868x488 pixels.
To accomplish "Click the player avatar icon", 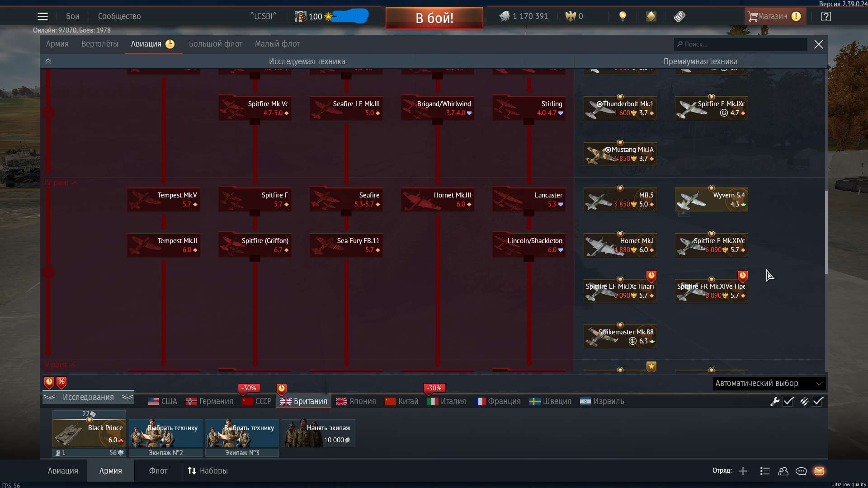I will click(x=301, y=17).
